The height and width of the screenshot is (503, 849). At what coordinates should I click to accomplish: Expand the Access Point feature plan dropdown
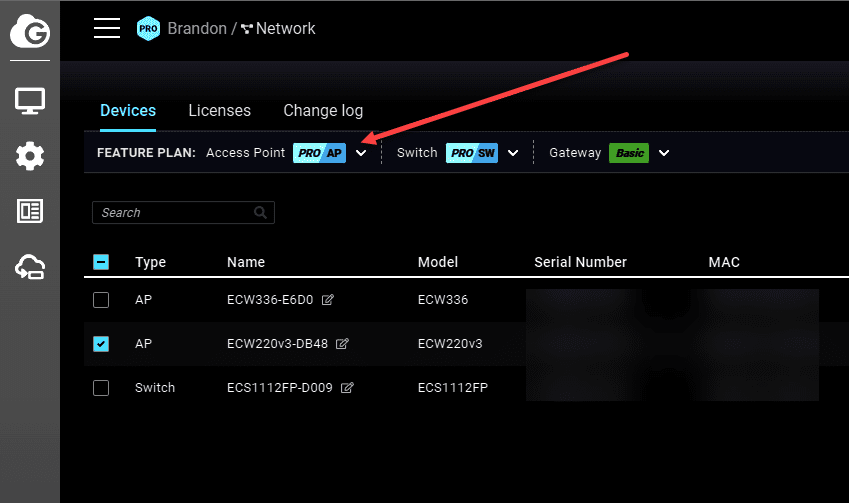(x=362, y=153)
